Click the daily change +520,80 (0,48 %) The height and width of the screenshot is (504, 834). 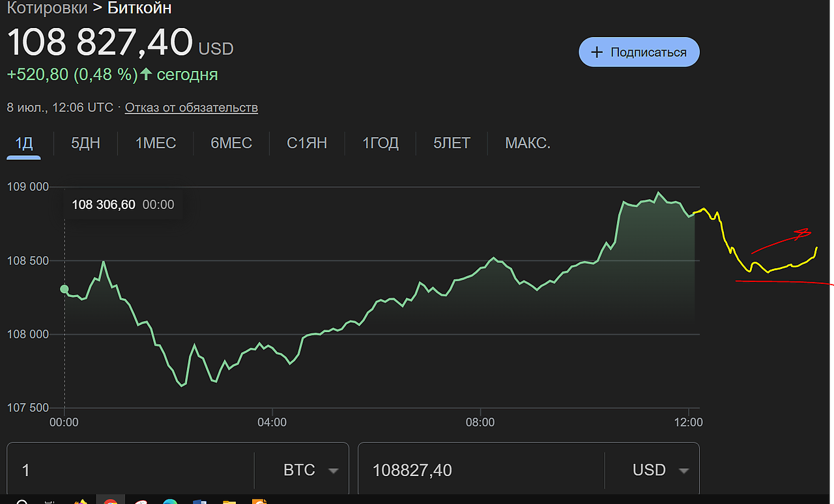click(x=72, y=75)
